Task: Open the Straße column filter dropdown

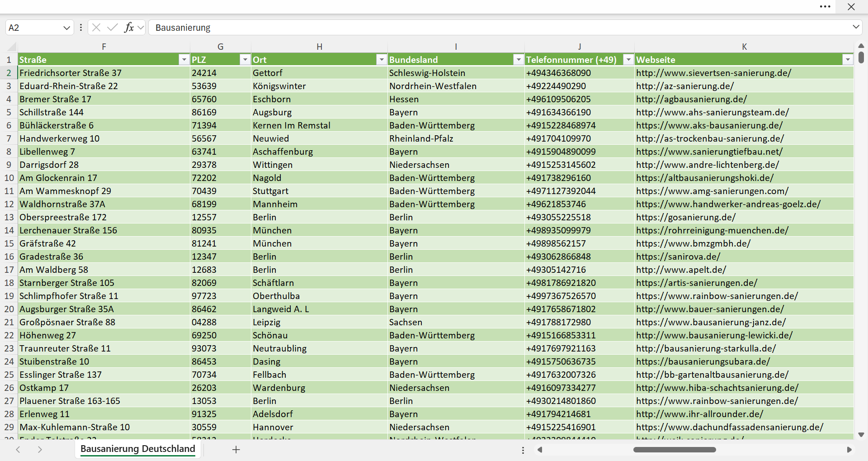Action: [184, 60]
